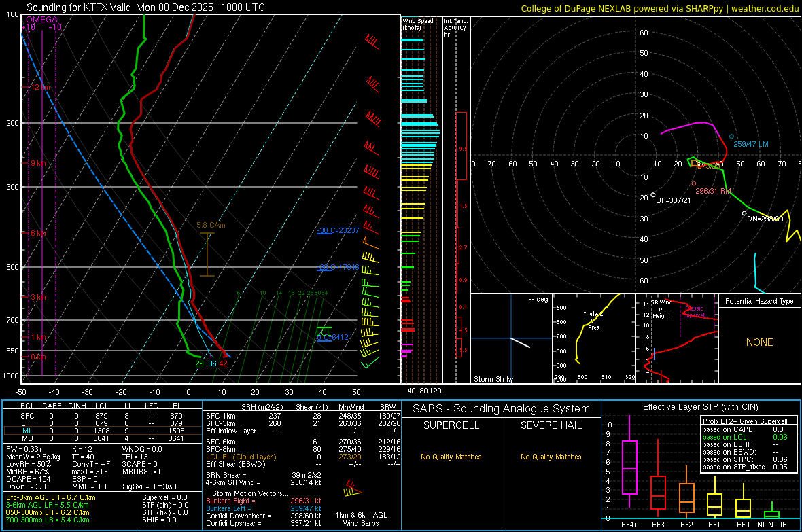The width and height of the screenshot is (802, 532).
Task: Click the green LCL level marker
Action: click(324, 330)
